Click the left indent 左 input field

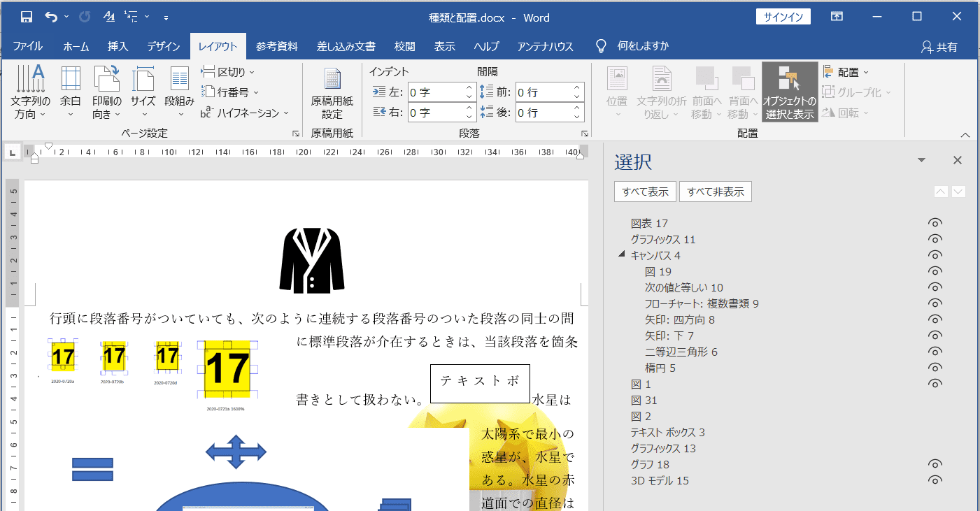(x=435, y=92)
